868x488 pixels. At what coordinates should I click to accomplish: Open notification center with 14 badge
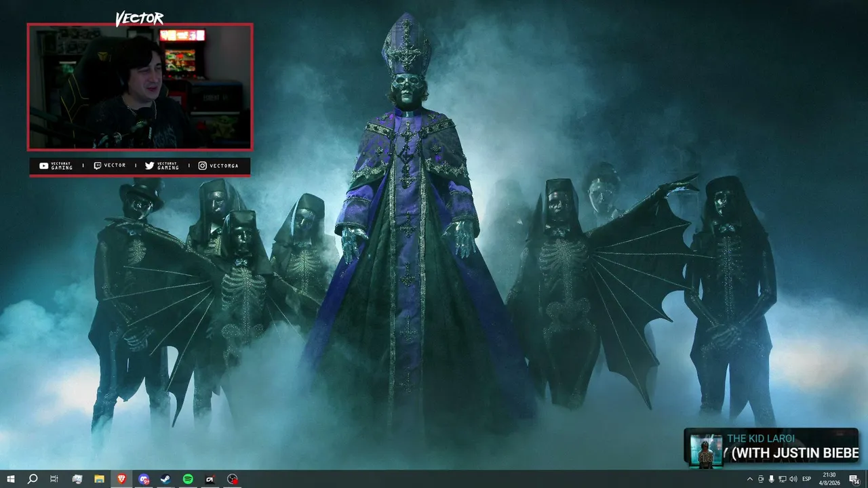854,479
